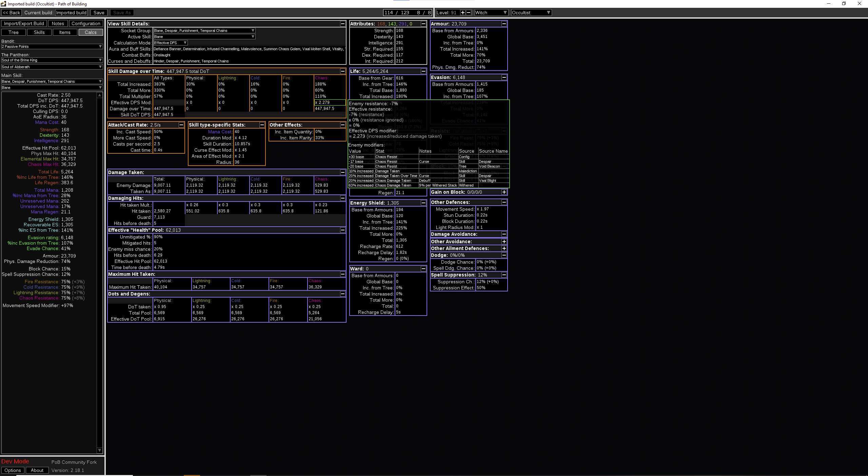Click the Import/Export Build button
Image resolution: width=868 pixels, height=476 pixels.
click(x=24, y=23)
